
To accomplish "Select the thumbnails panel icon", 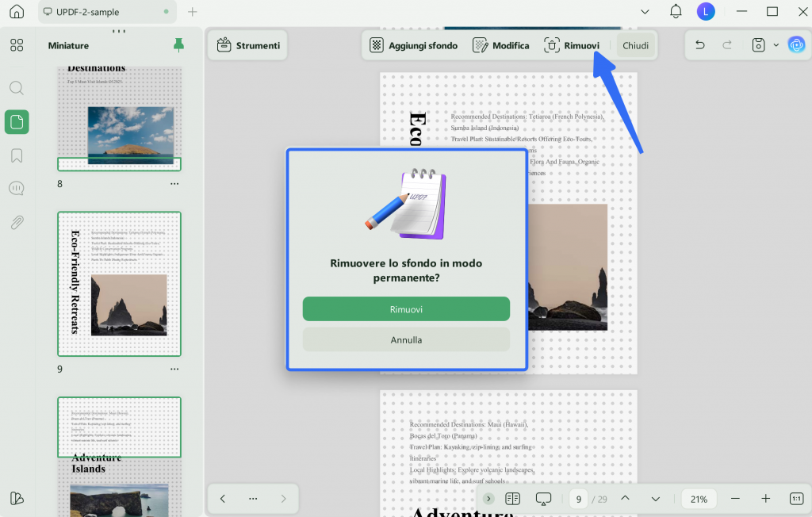I will tap(17, 122).
